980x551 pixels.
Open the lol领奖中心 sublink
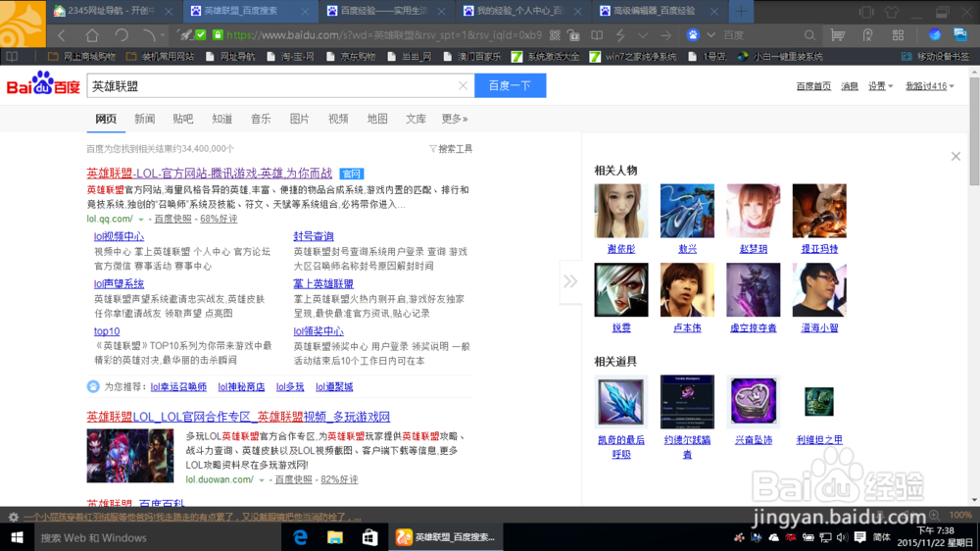tap(318, 331)
